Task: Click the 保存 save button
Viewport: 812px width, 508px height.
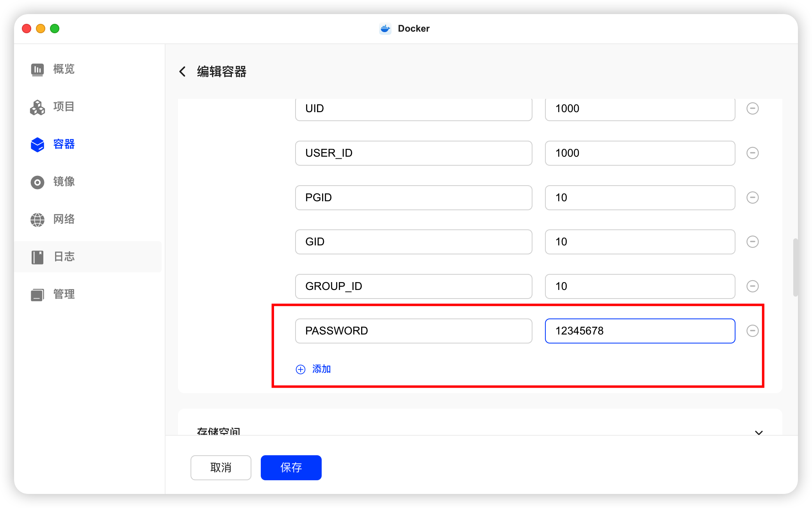Action: 291,467
